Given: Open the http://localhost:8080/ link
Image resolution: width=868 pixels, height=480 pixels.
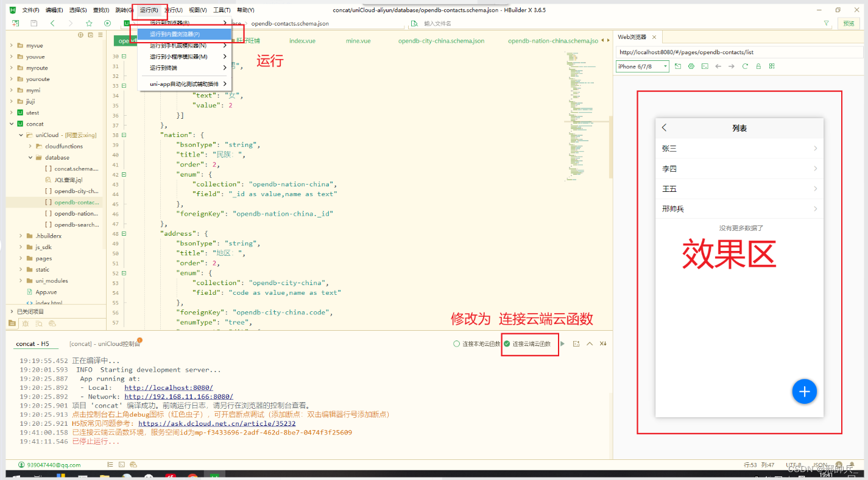Looking at the screenshot, I should point(169,387).
